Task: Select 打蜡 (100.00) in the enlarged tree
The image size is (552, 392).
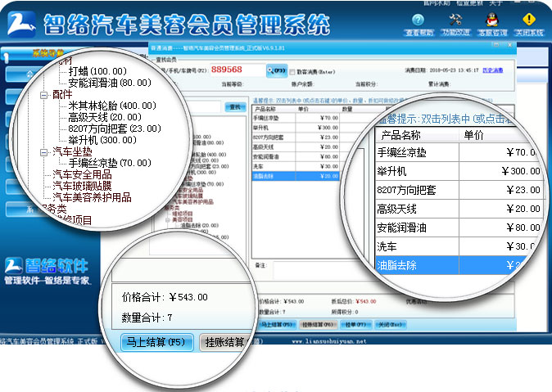Action: [x=97, y=71]
